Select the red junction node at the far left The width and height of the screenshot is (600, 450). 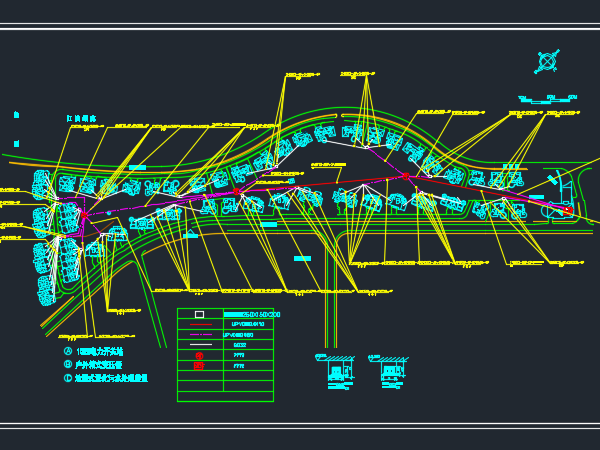(x=84, y=215)
